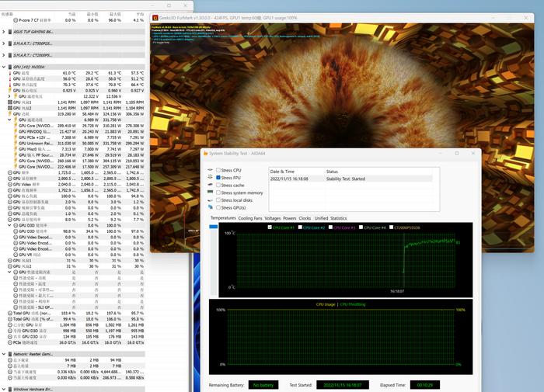Viewport: 544px width, 392px height.
Task: Check CPU Core #3 graph checkbox
Action: [x=330, y=227]
